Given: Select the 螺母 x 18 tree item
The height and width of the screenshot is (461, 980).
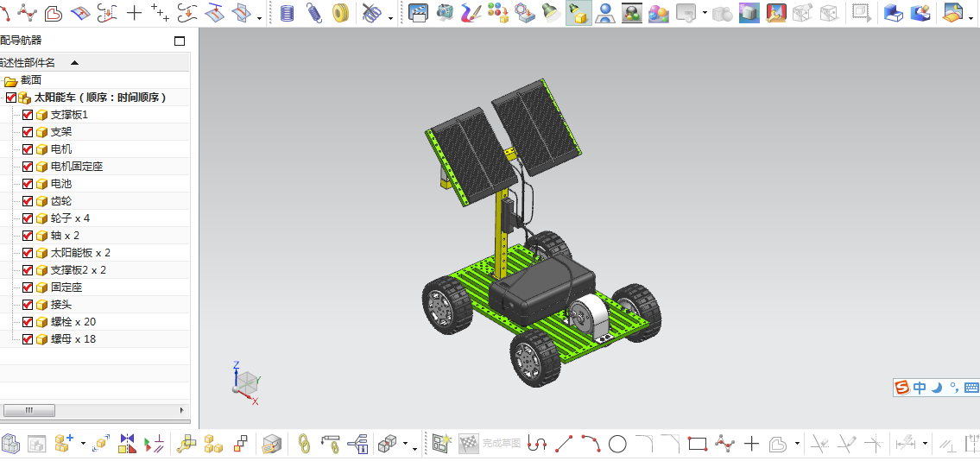Looking at the screenshot, I should 73,339.
